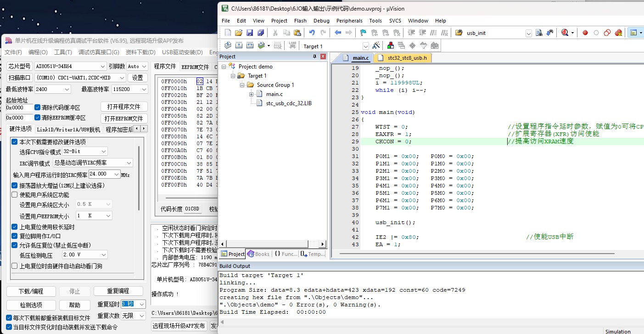
Task: Undo the last edit
Action: 312,33
